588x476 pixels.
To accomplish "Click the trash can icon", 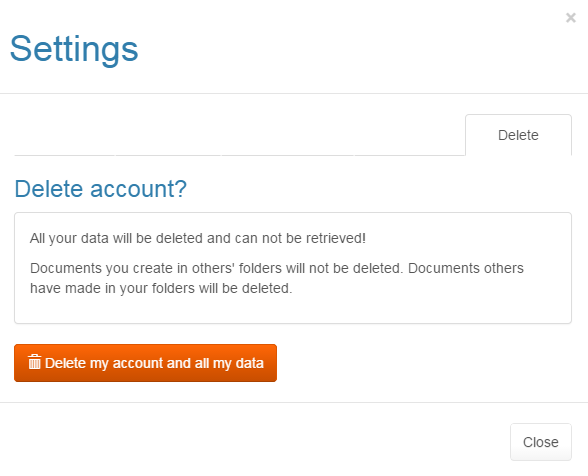I will click(x=34, y=362).
